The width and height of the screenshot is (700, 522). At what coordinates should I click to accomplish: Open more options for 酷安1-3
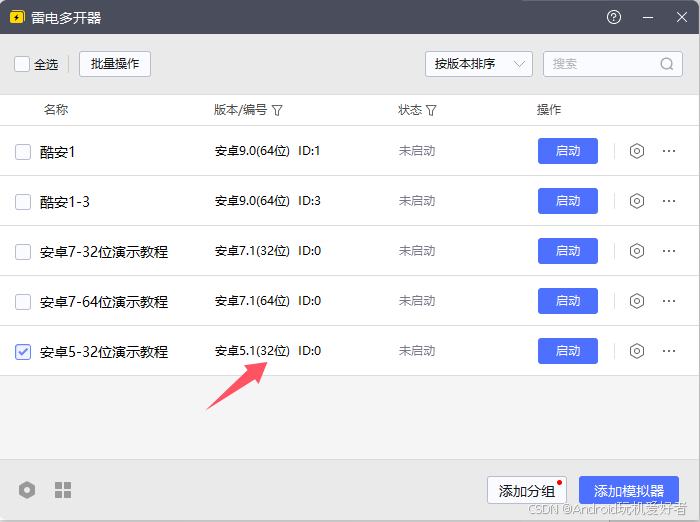[x=669, y=201]
